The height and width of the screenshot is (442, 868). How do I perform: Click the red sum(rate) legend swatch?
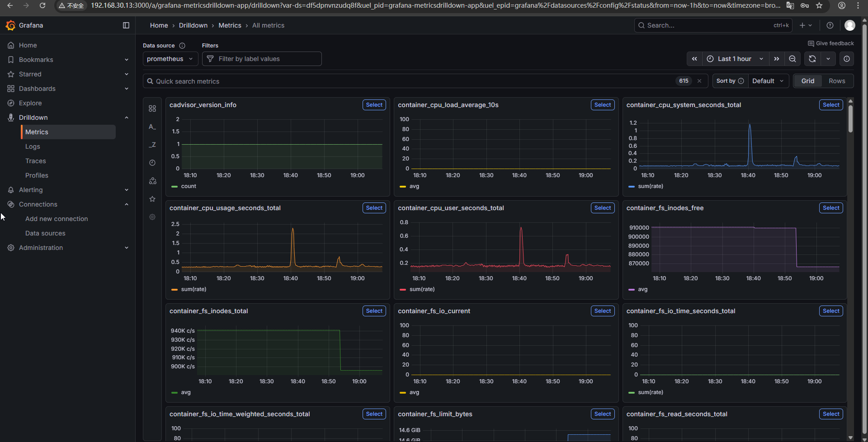pyautogui.click(x=403, y=290)
